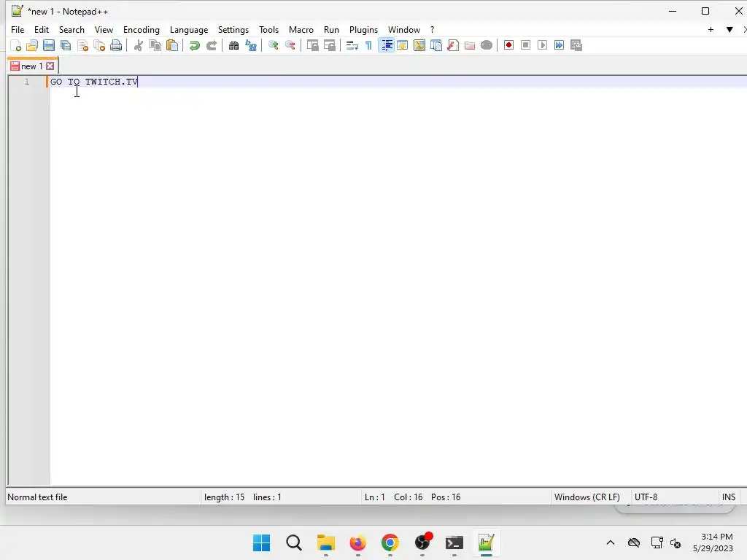
Task: Create a new document with the New icon
Action: 16,45
